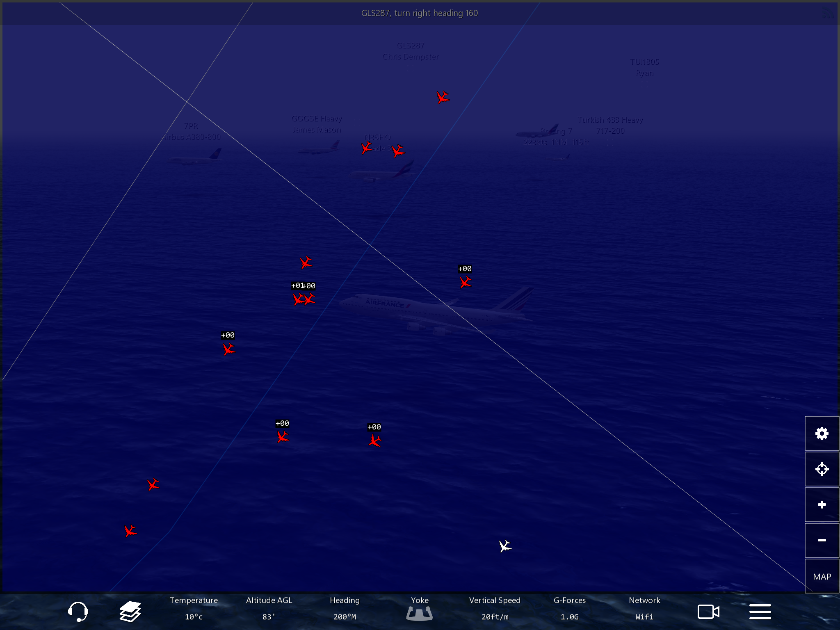Tap the Altitude AGL status readout

[269, 608]
